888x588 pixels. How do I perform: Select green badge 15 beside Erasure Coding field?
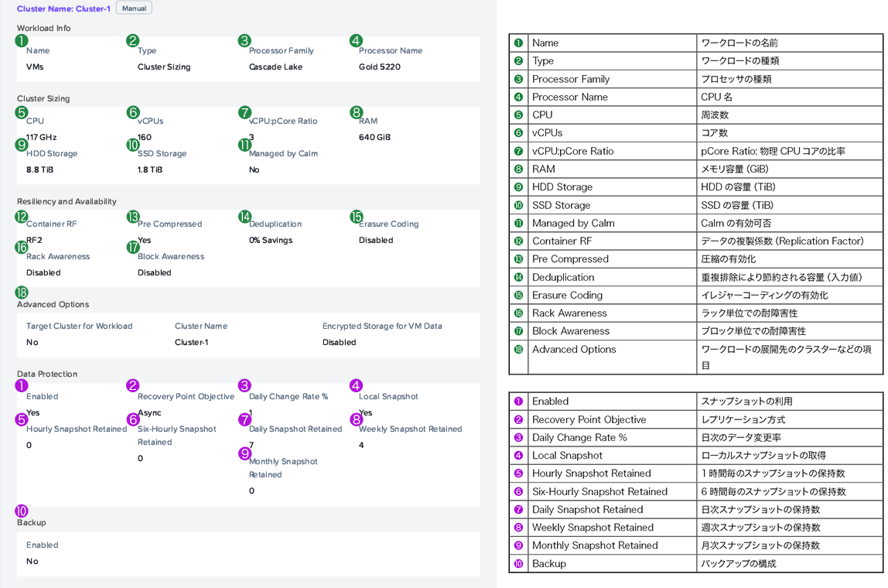(x=356, y=217)
